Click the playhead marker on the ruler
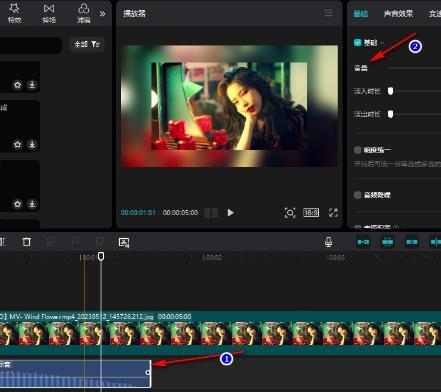 point(101,256)
